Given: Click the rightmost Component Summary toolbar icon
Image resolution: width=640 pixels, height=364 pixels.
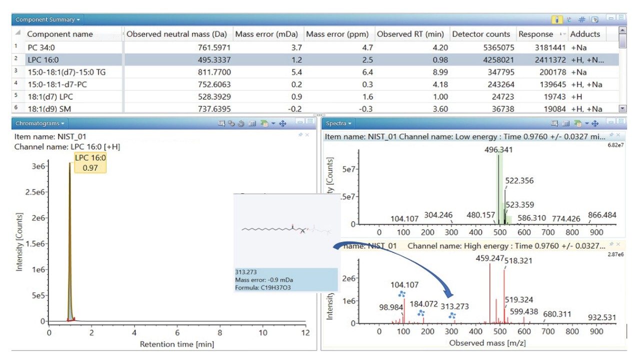Looking at the screenshot, I should click(x=594, y=20).
